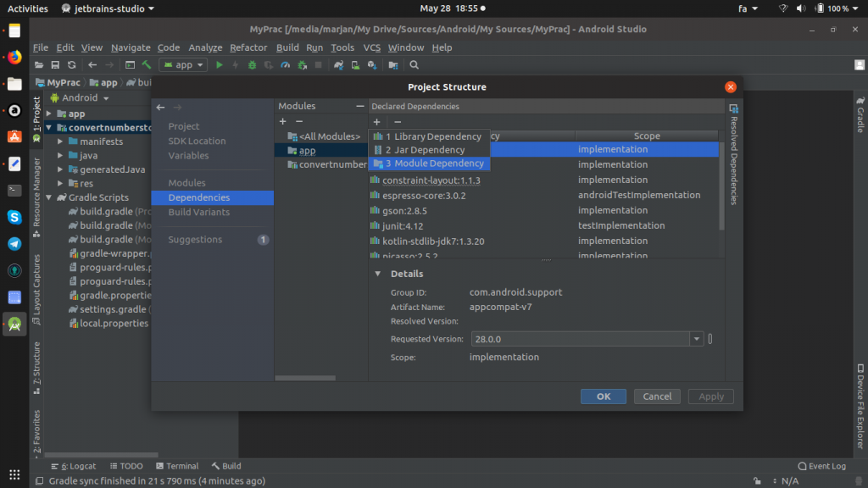
Task: Open Skype from the dock
Action: 14,217
